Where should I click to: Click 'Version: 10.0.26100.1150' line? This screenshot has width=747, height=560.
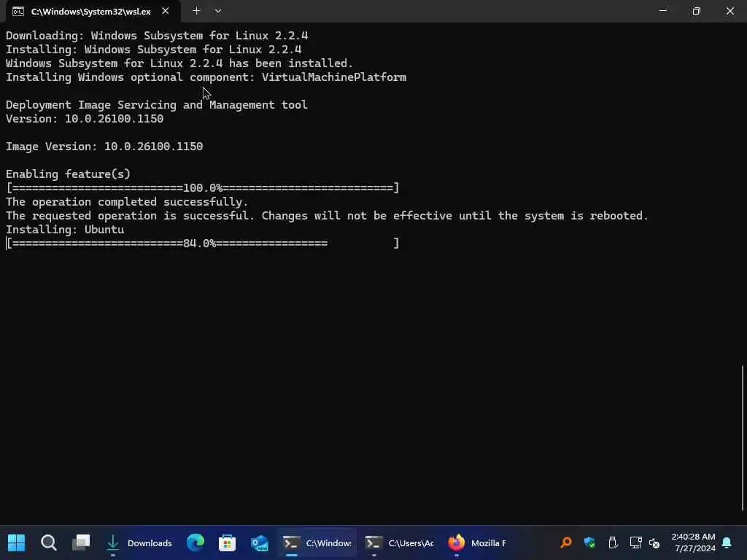click(85, 119)
